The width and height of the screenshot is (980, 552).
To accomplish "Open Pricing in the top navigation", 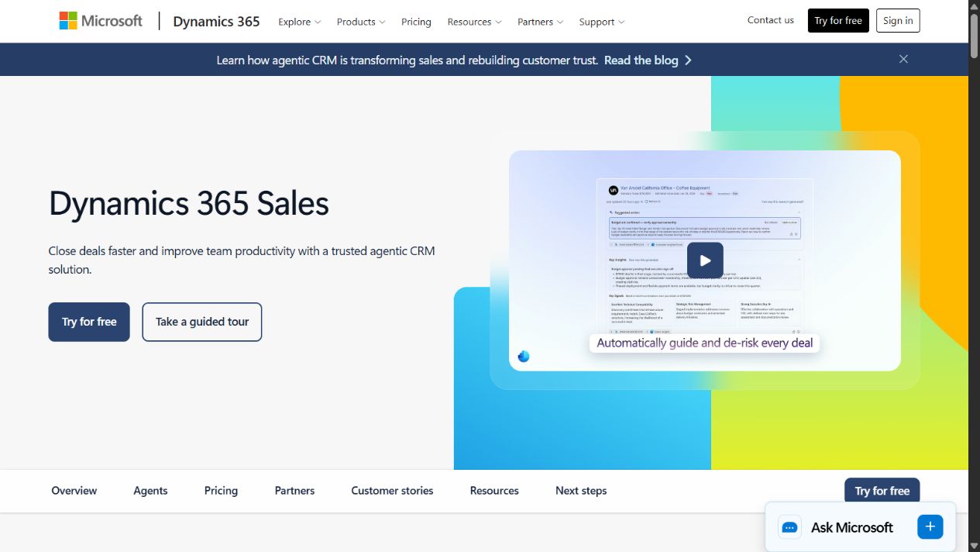I will 416,22.
